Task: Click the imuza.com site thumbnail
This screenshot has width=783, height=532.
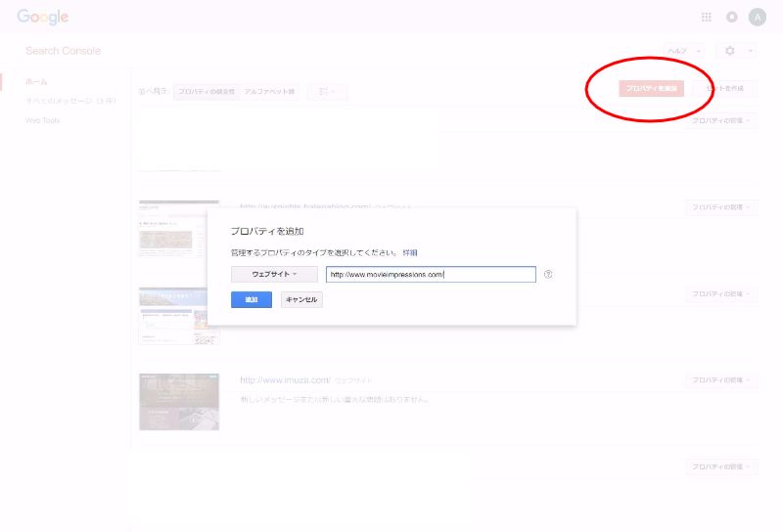Action: pos(179,402)
